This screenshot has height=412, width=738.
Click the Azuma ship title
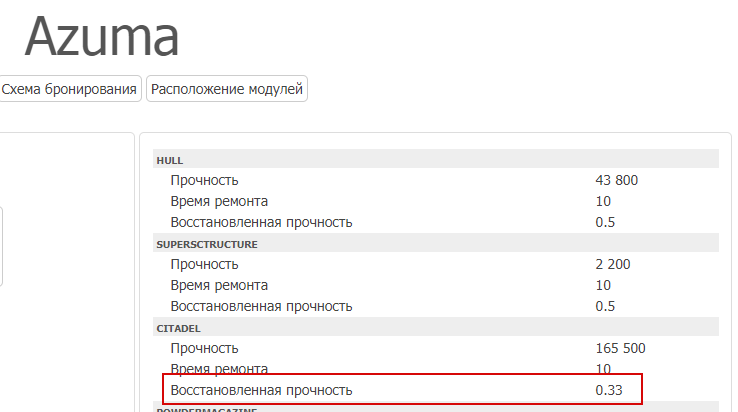(102, 36)
